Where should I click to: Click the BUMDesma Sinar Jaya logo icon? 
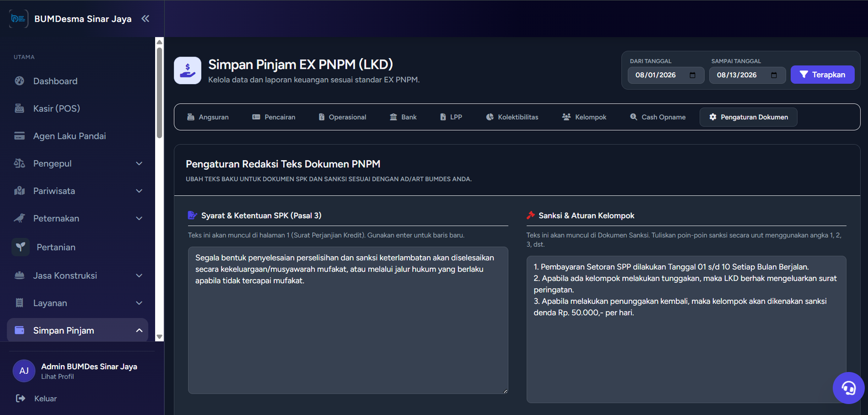(x=18, y=18)
